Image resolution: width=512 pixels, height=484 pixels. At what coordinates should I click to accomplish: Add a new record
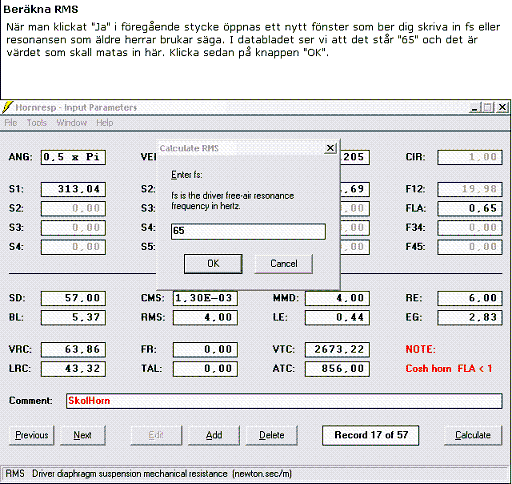tap(214, 435)
